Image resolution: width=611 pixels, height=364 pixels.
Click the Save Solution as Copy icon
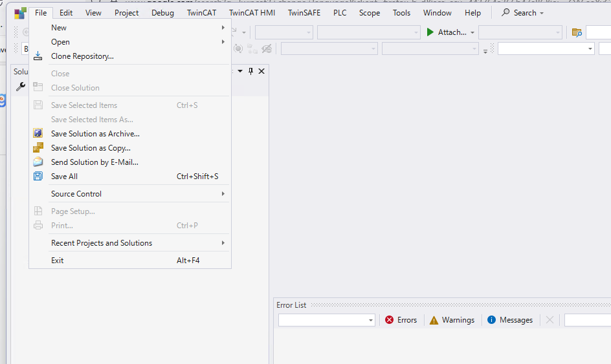(38, 148)
